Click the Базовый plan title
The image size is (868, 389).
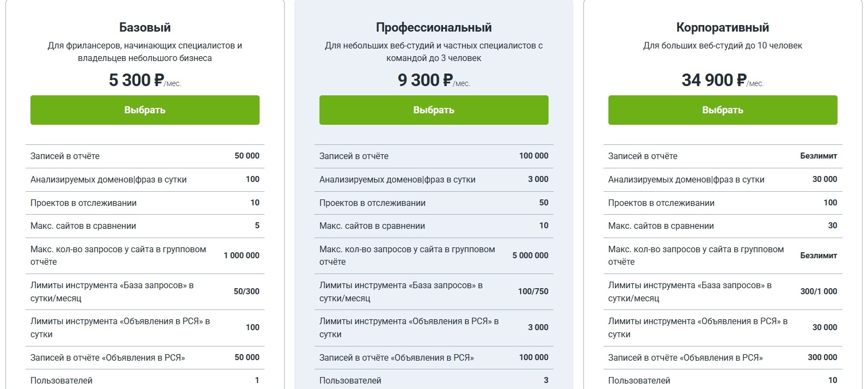coord(145,27)
